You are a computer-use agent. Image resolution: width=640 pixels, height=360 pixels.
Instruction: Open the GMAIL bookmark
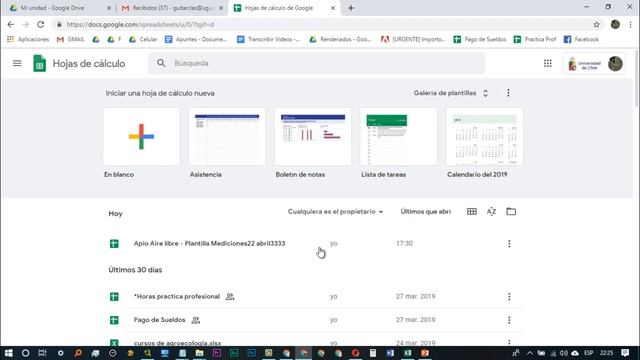(71, 39)
